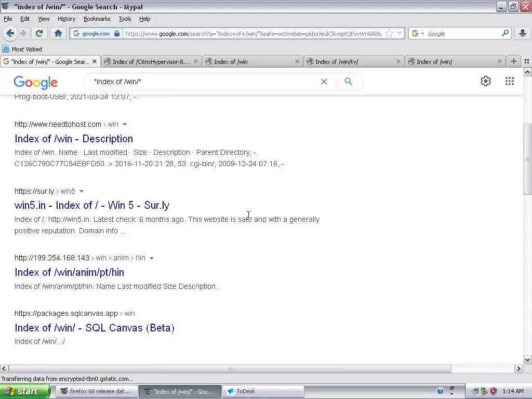Open the URL history dropdown arrow
532x399 pixels.
[x=400, y=33]
